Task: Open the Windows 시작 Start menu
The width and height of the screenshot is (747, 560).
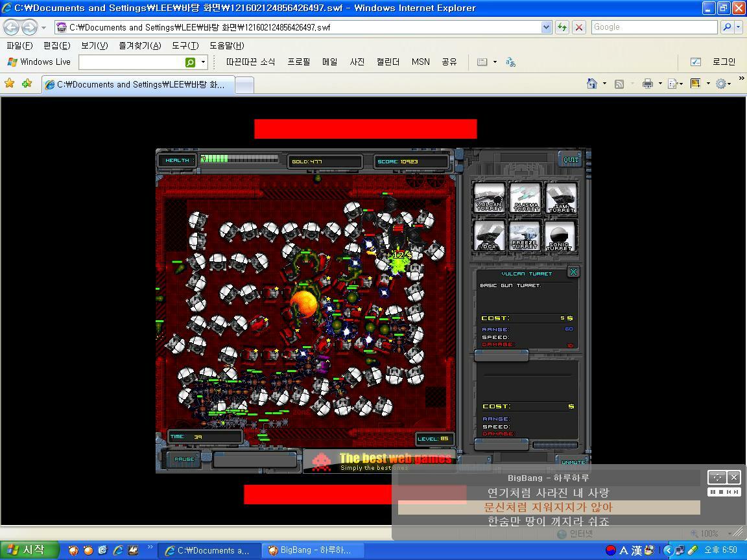Action: [30, 550]
